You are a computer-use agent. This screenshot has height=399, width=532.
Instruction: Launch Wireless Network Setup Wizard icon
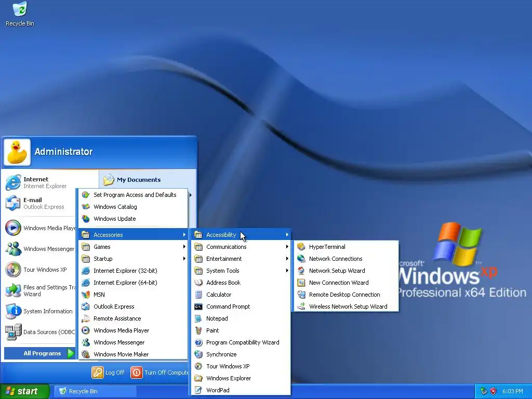click(301, 307)
